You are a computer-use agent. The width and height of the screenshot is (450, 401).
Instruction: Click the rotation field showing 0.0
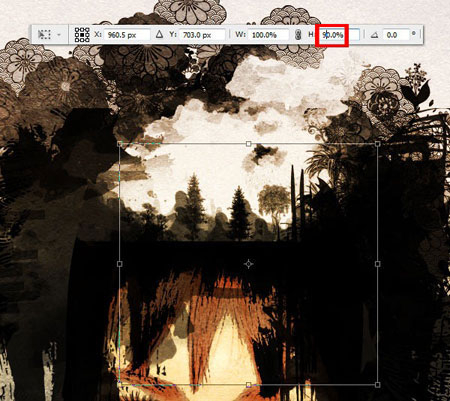point(396,35)
